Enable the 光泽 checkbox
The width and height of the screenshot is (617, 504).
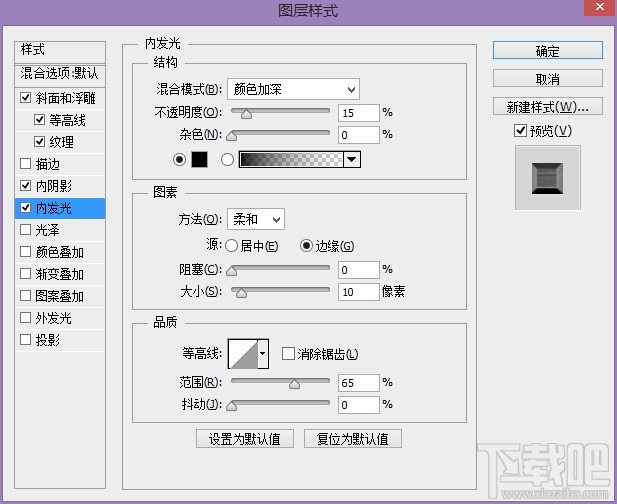coord(26,230)
